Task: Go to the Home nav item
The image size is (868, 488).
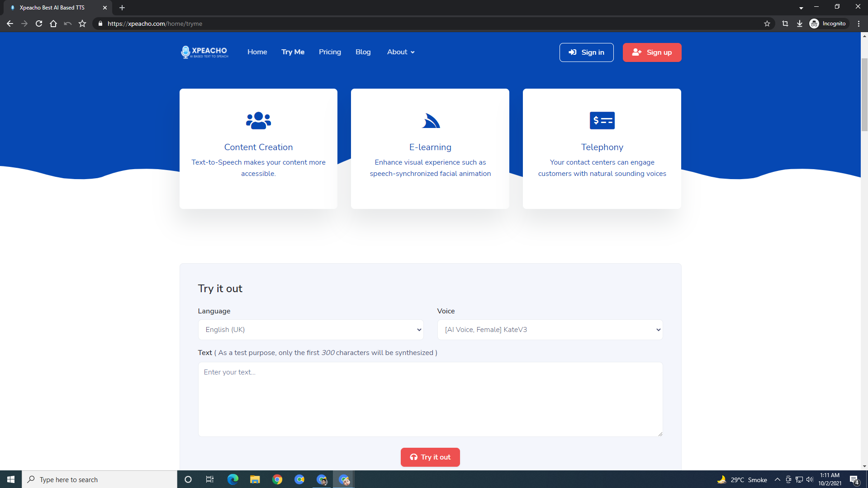Action: pos(257,52)
